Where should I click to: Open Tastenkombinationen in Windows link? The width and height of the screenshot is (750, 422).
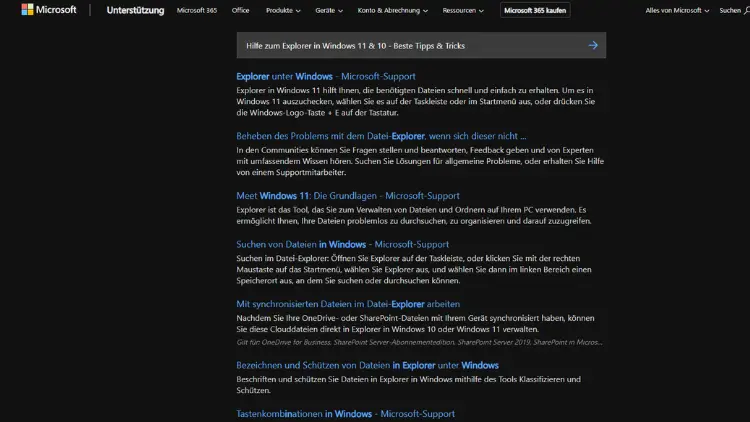(x=345, y=413)
